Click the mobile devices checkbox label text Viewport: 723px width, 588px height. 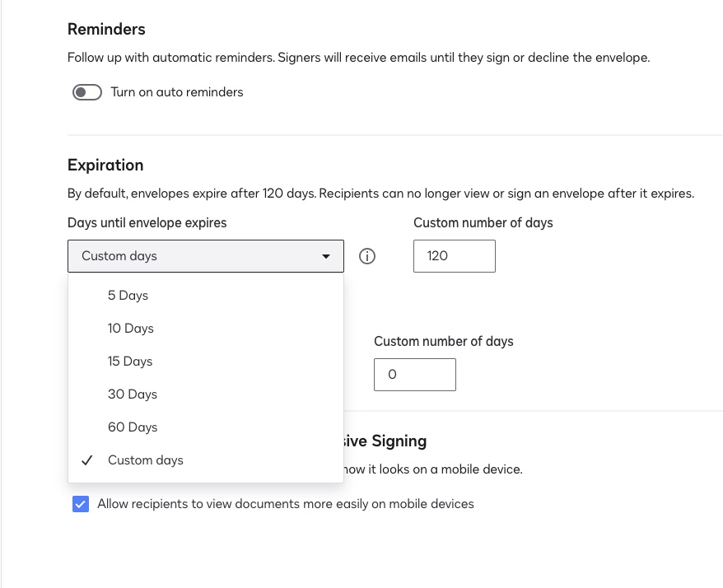[x=284, y=503]
